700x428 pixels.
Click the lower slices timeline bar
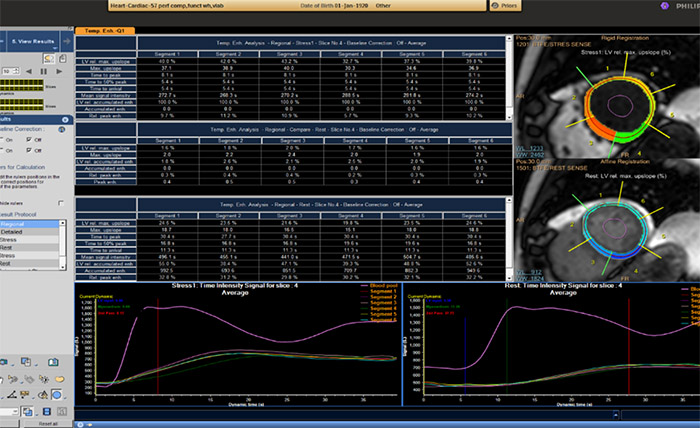click(22, 104)
